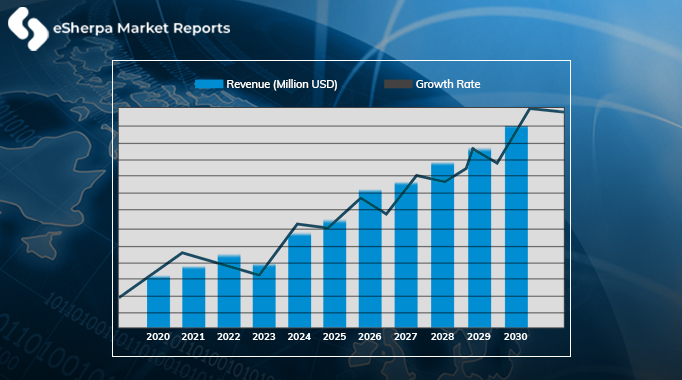The image size is (682, 380).
Task: Open the eSherpa Market Reports title
Action: 141,28
